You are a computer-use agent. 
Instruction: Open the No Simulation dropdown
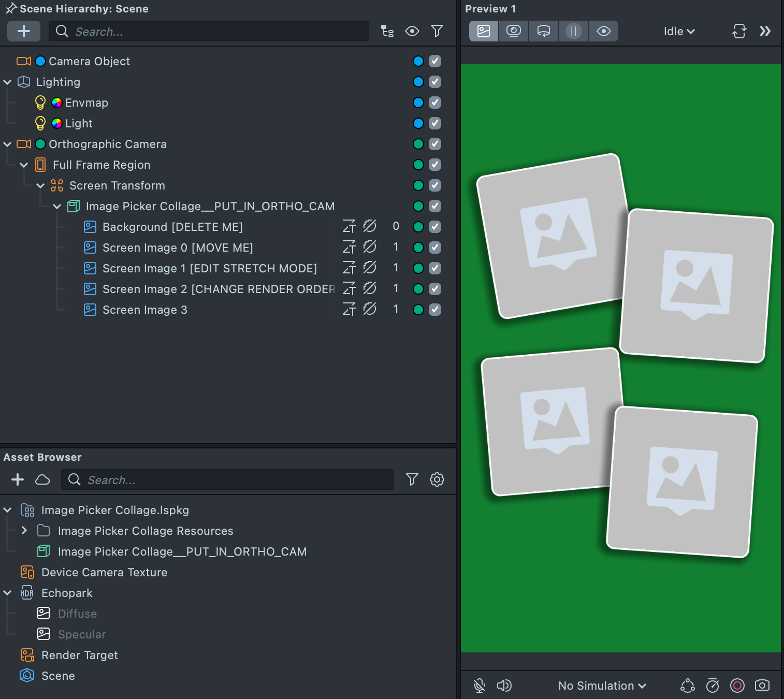pos(602,686)
